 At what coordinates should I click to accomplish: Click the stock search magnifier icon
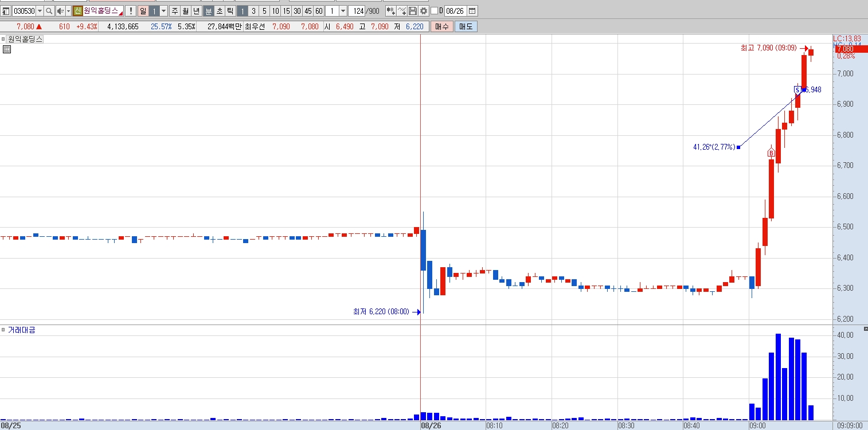tap(49, 11)
